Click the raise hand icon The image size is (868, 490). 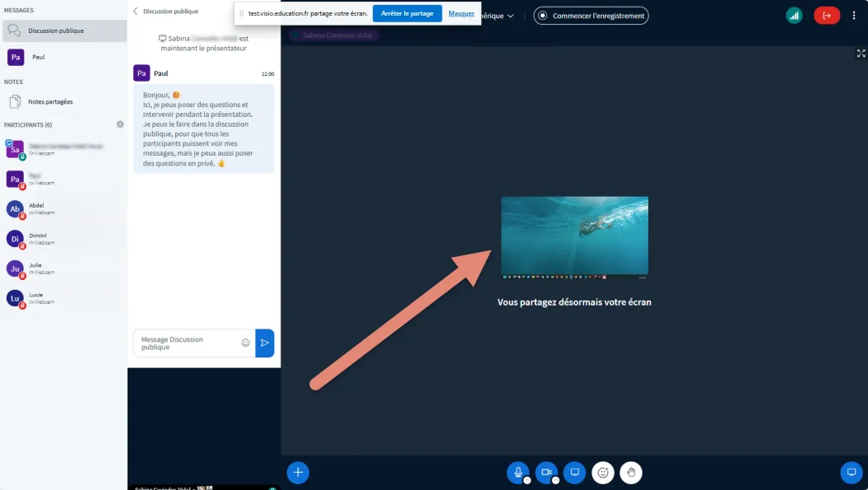631,473
